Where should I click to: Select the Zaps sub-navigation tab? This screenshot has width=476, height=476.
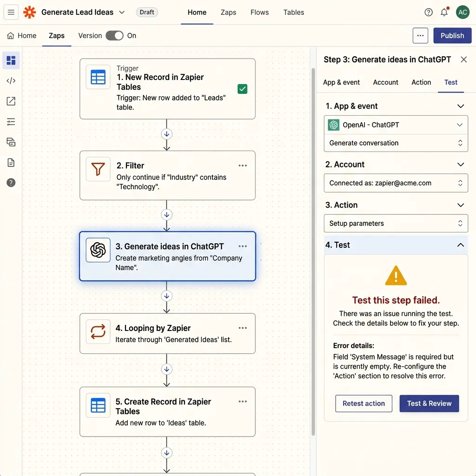(x=57, y=36)
